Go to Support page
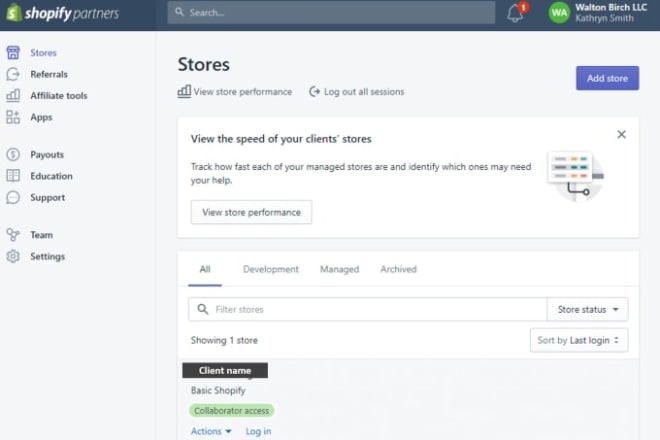Screen dimensions: 660x440 coord(48,198)
